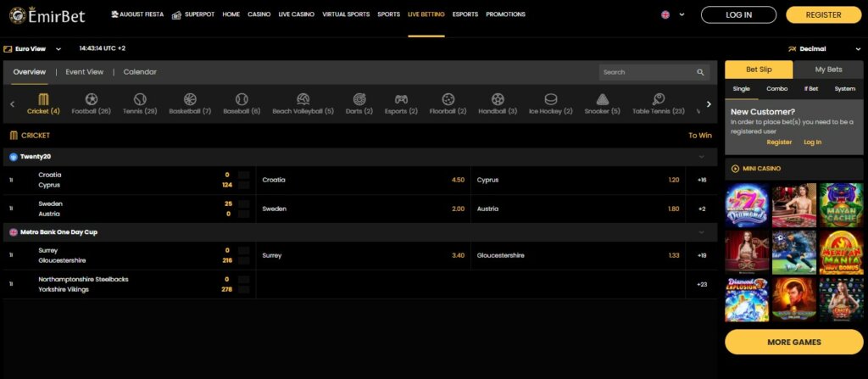Screen dimensions: 868x379
Task: Open the My Bets tab
Action: [x=828, y=70]
